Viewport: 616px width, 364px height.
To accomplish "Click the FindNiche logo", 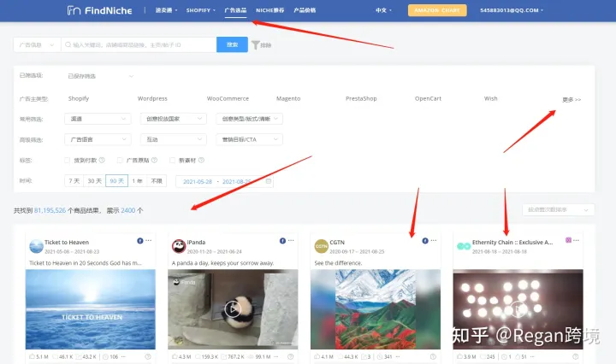I will 98,10.
